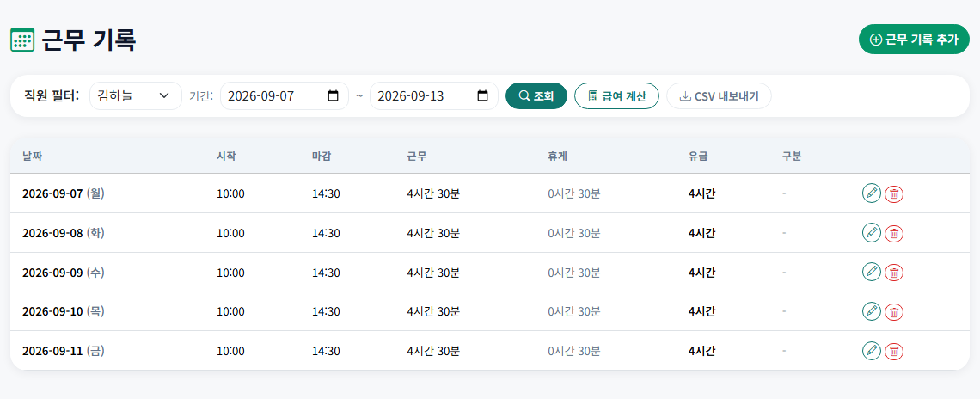Click start time 10:00 in 2026-09-07 row

click(x=230, y=193)
